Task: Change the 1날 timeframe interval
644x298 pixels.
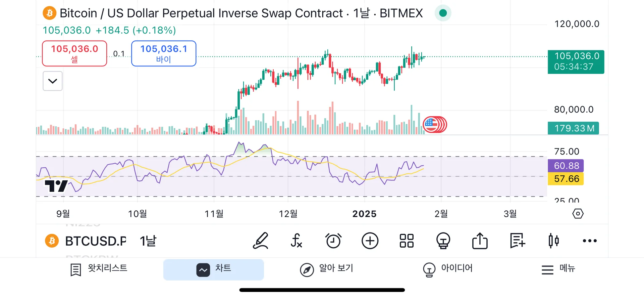Action: pos(148,241)
